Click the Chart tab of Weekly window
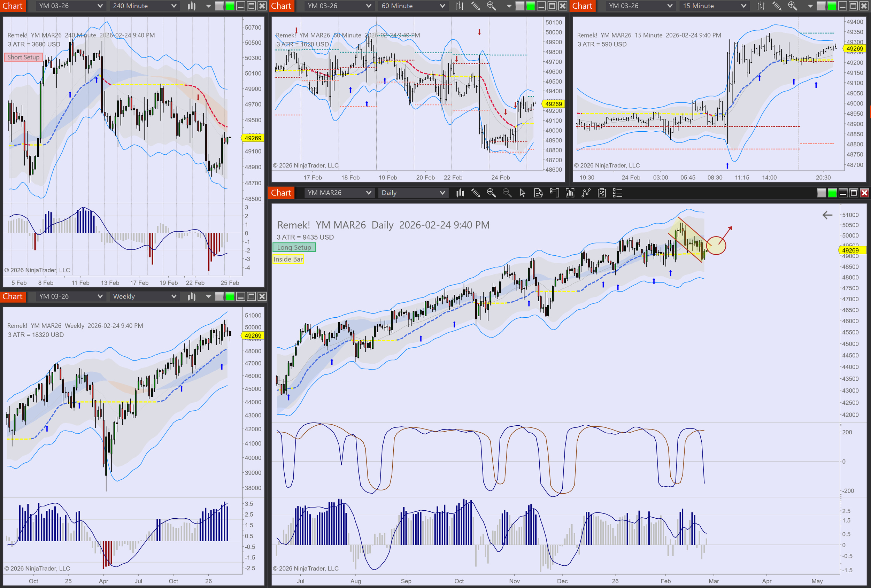This screenshot has height=588, width=871. tap(13, 296)
